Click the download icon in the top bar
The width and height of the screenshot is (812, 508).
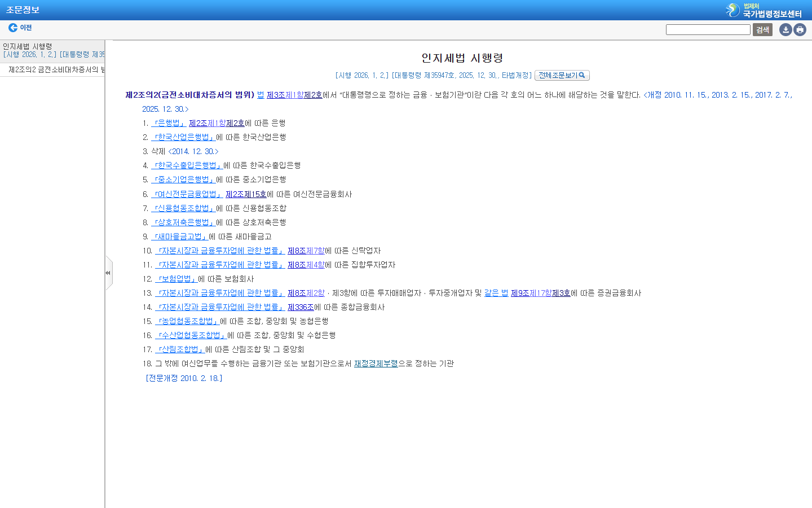(785, 29)
